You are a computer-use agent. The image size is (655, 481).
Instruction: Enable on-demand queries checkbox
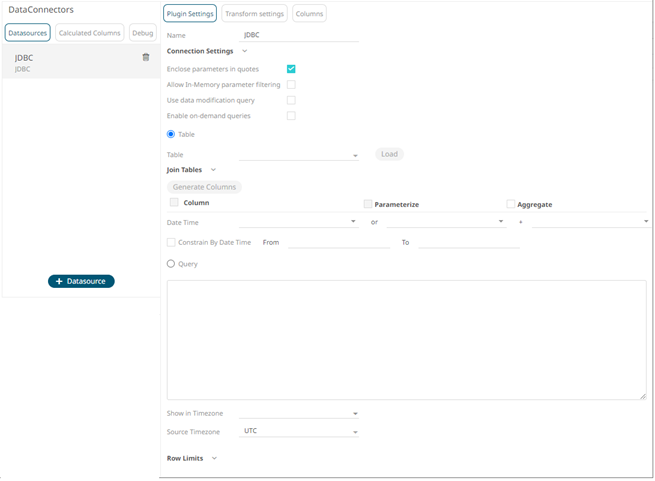(291, 116)
